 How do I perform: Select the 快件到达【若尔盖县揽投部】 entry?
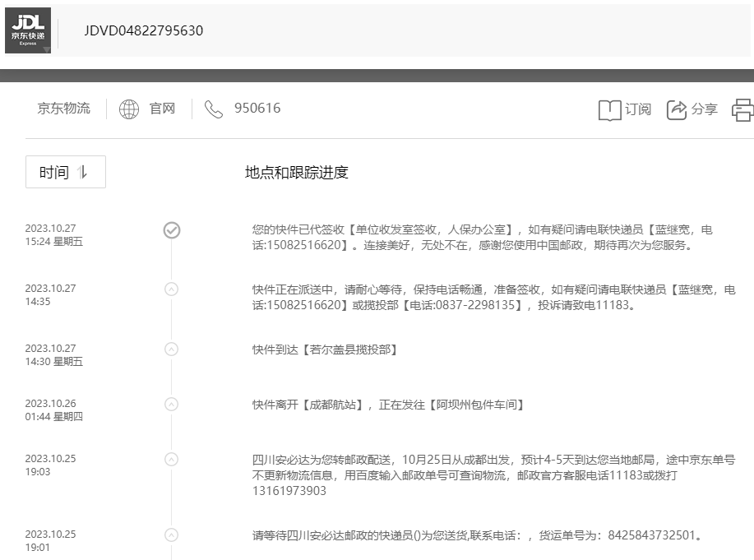point(325,349)
